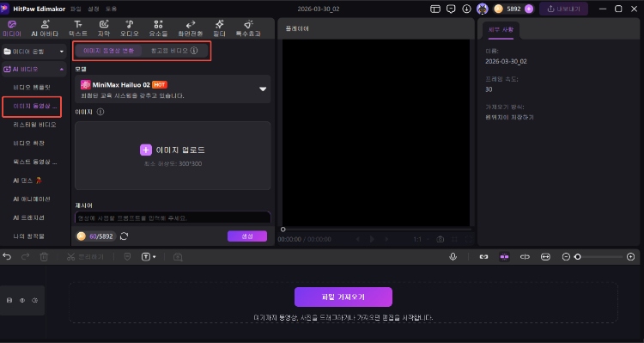The height and width of the screenshot is (343, 644).
Task: Switch to the 세부 사항 details tab
Action: coord(501,30)
